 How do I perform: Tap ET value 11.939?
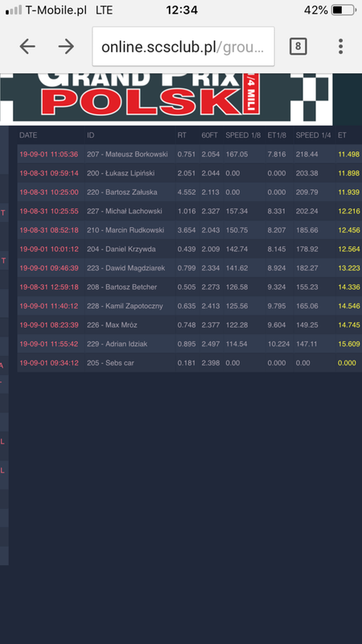[x=349, y=192]
